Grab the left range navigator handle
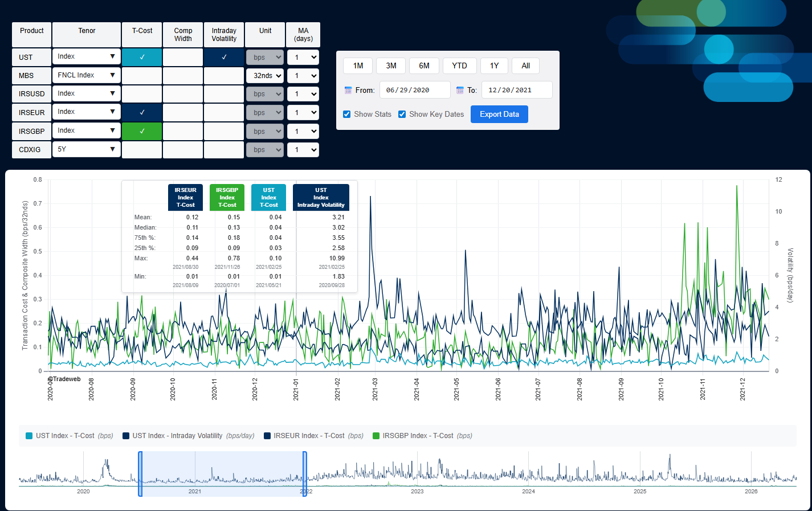The width and height of the screenshot is (812, 511). (140, 474)
